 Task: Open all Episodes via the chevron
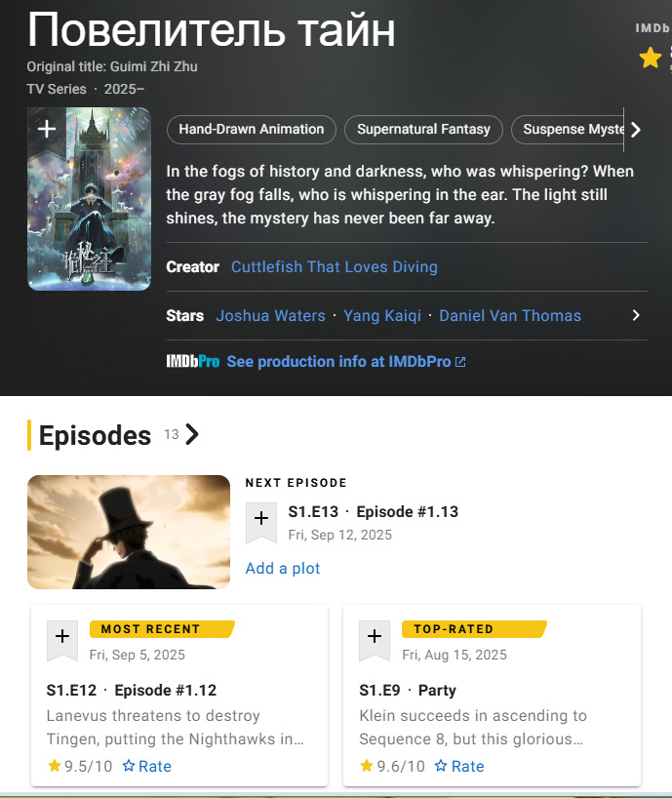tap(192, 435)
